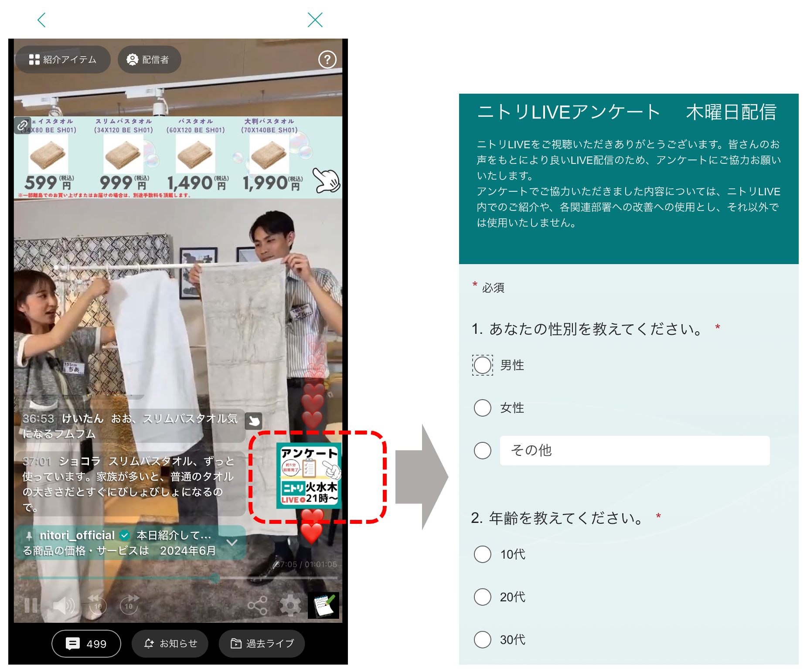807x672 pixels.
Task: Open the notepad survey icon
Action: click(x=323, y=605)
